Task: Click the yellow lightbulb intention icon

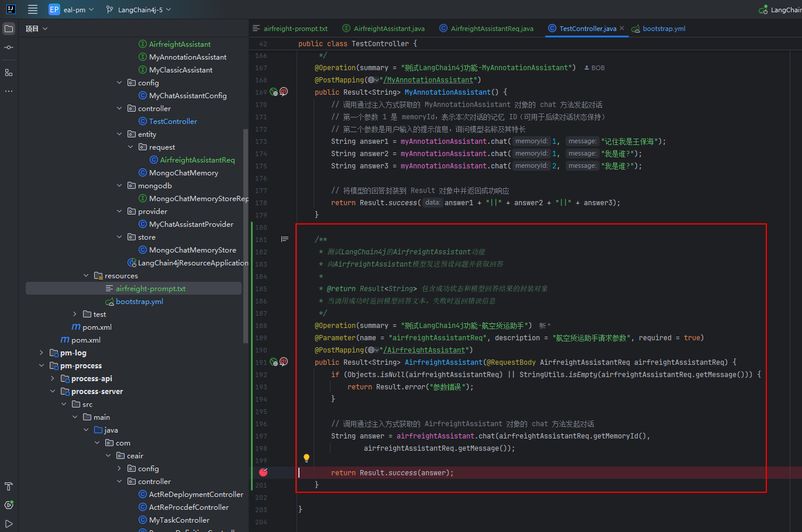Action: 306,458
